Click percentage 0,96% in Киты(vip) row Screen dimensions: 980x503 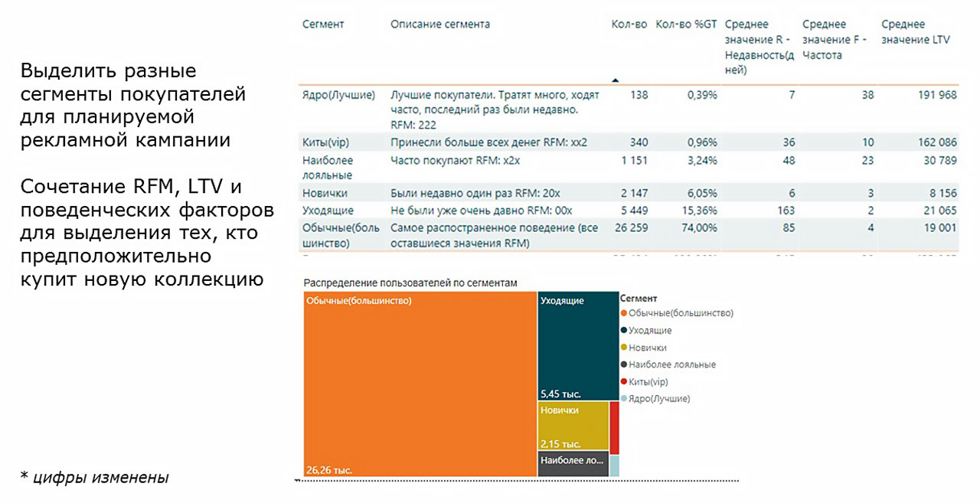pos(701,142)
